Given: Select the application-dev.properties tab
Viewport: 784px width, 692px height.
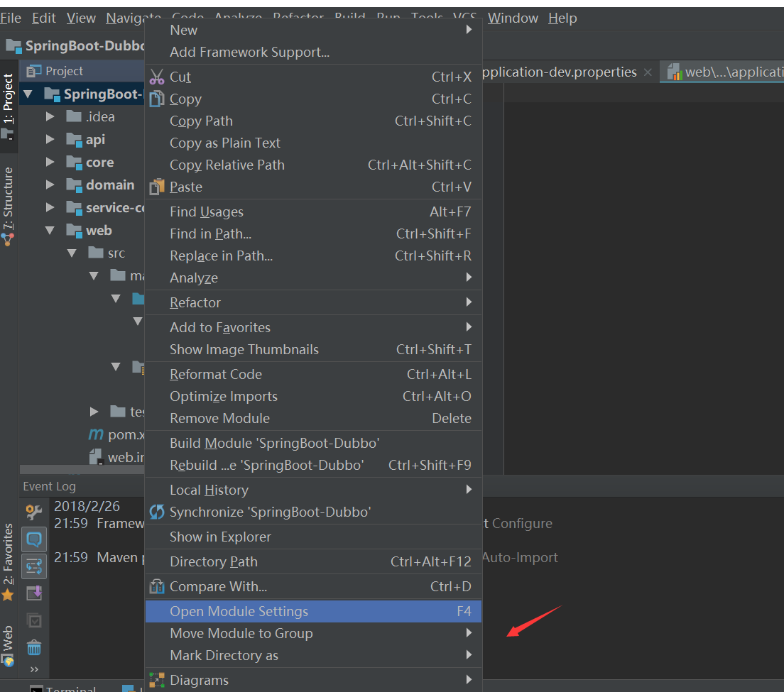Looking at the screenshot, I should pos(561,72).
